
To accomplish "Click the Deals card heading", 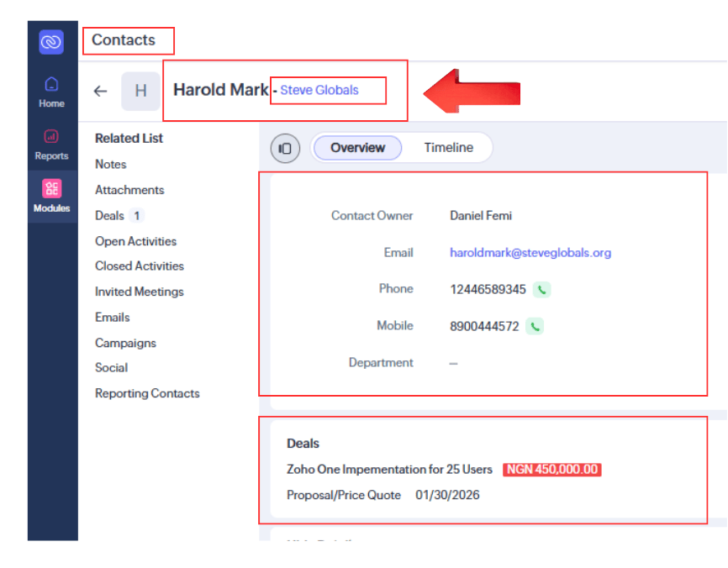I will (303, 444).
